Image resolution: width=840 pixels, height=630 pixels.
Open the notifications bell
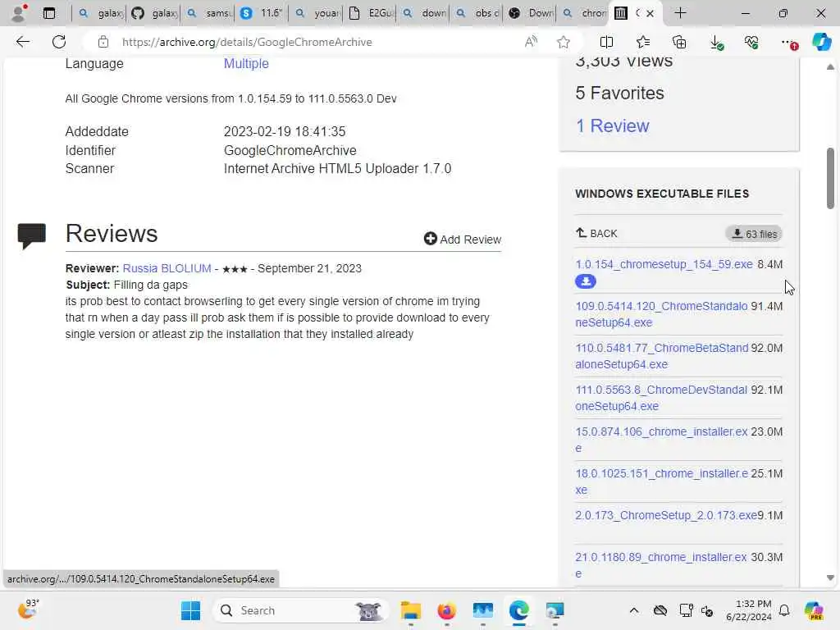[x=784, y=610]
